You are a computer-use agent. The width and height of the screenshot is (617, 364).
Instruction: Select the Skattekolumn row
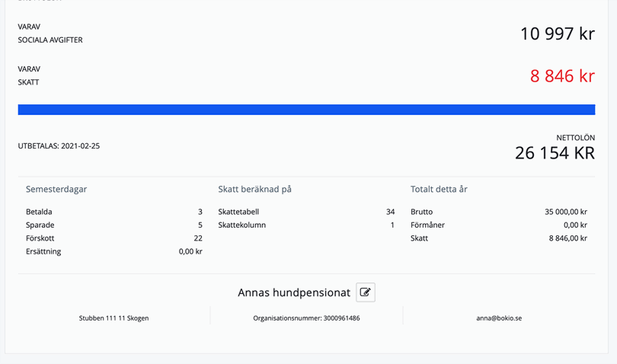point(306,225)
